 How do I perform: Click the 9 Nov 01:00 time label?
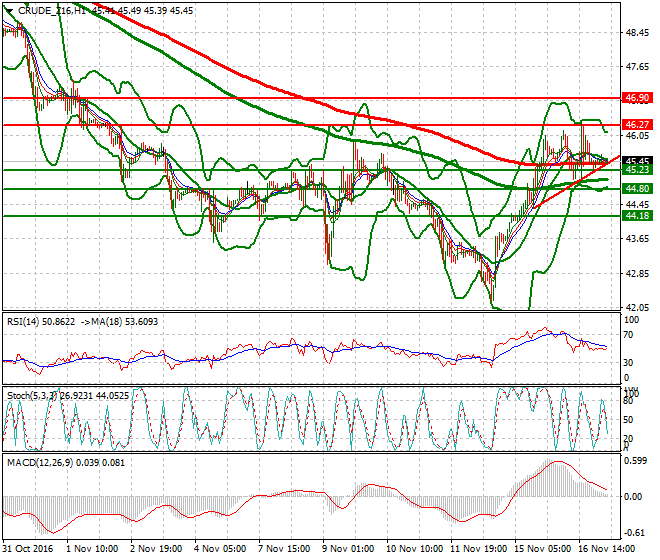(349, 549)
